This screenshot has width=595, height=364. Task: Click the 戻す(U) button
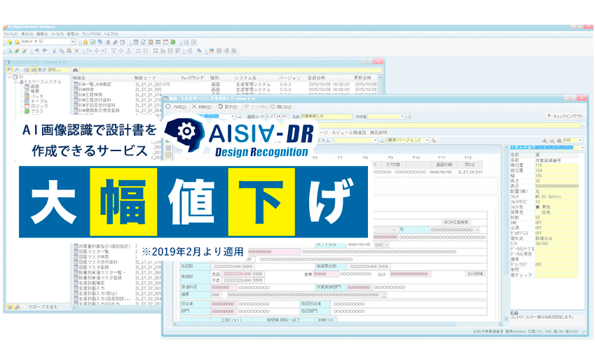[228, 107]
